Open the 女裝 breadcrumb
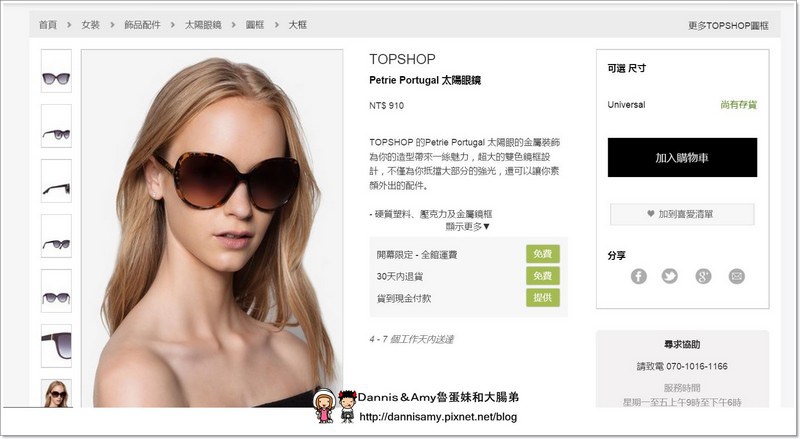 [x=91, y=25]
